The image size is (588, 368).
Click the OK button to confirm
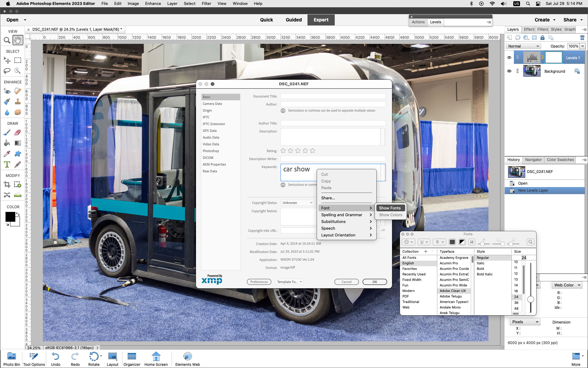point(374,281)
